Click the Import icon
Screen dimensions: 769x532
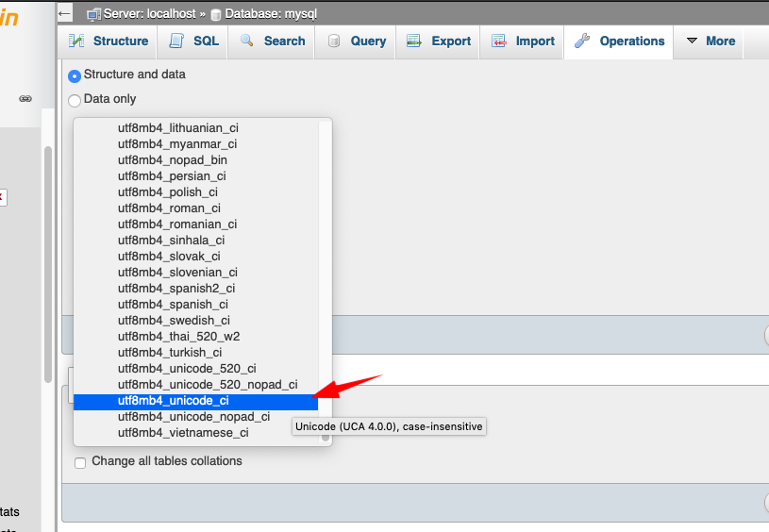coord(499,41)
